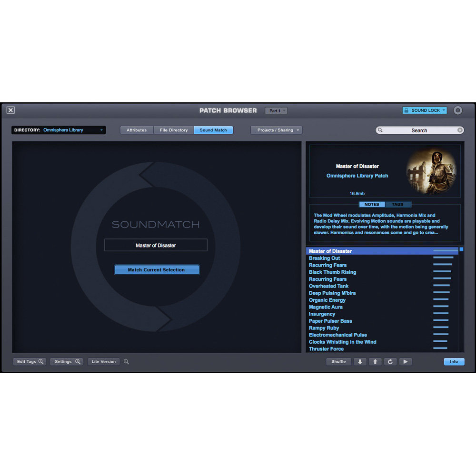Open the Part 1 dropdown
476x476 pixels.
click(x=276, y=110)
